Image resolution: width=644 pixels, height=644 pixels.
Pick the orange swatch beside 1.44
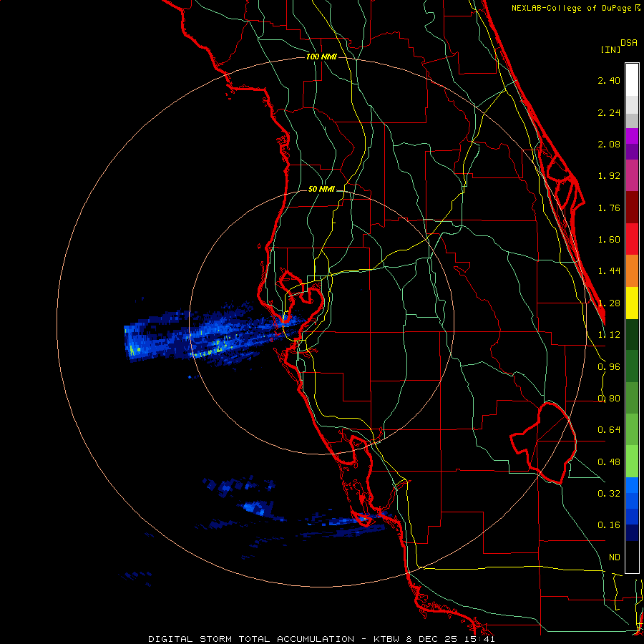632,270
